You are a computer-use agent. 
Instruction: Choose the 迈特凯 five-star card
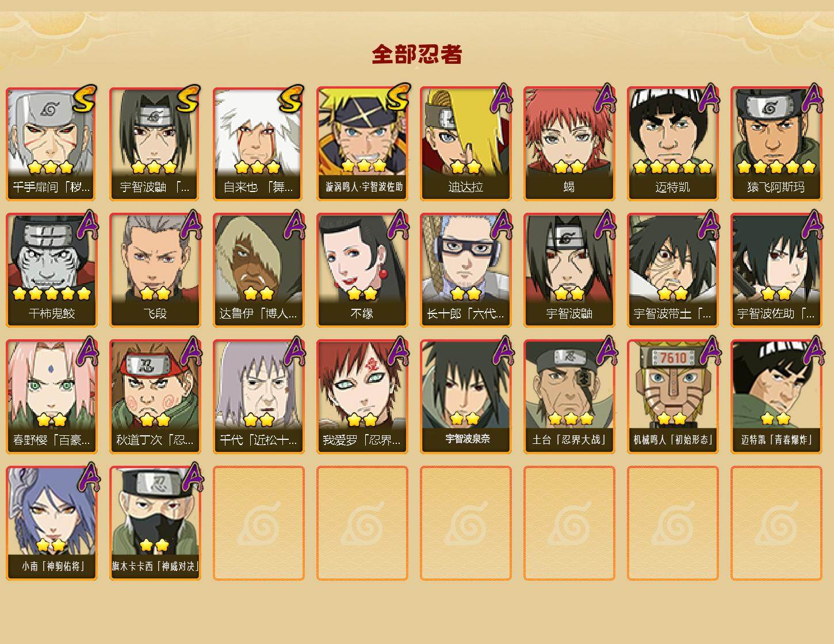click(x=673, y=144)
